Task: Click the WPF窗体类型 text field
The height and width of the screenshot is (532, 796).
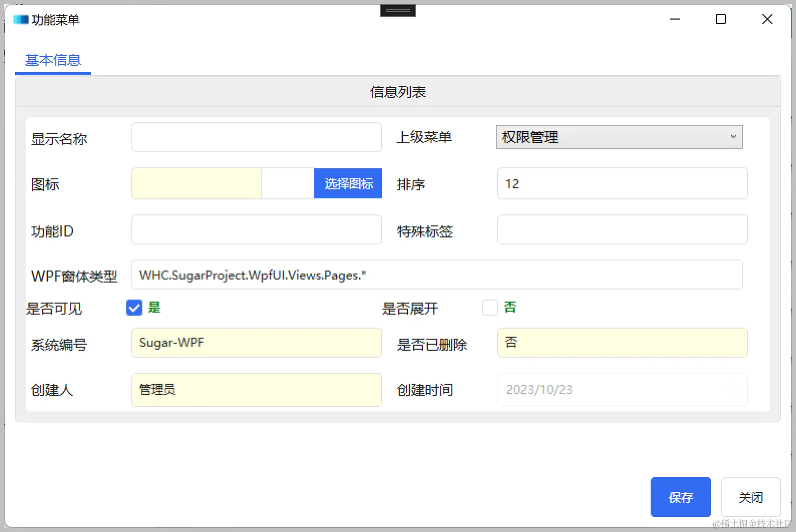Action: pos(437,275)
